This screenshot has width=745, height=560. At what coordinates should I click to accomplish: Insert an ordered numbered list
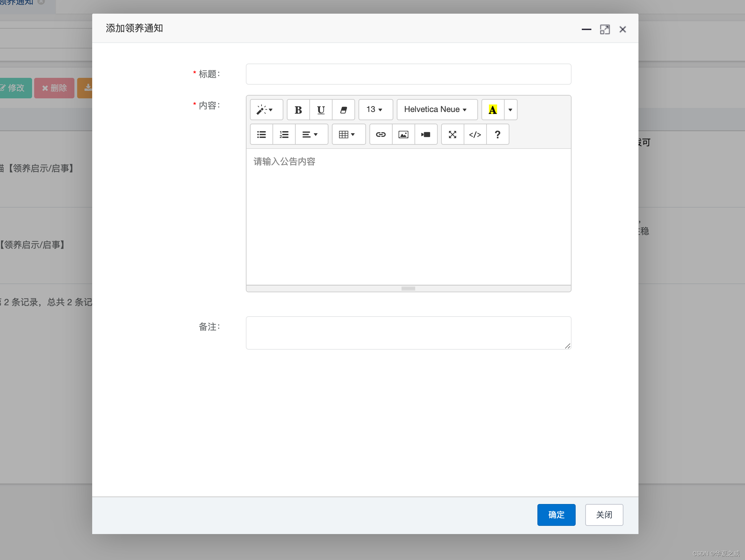pyautogui.click(x=284, y=135)
